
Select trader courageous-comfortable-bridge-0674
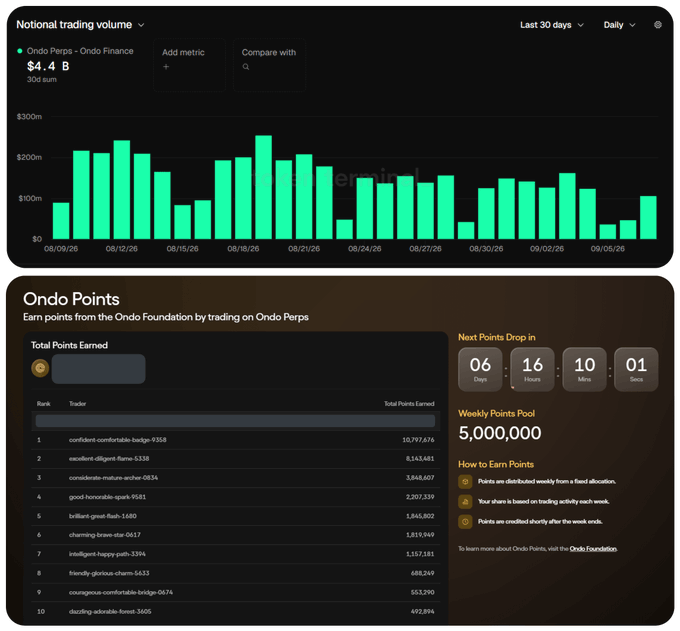(x=121, y=592)
